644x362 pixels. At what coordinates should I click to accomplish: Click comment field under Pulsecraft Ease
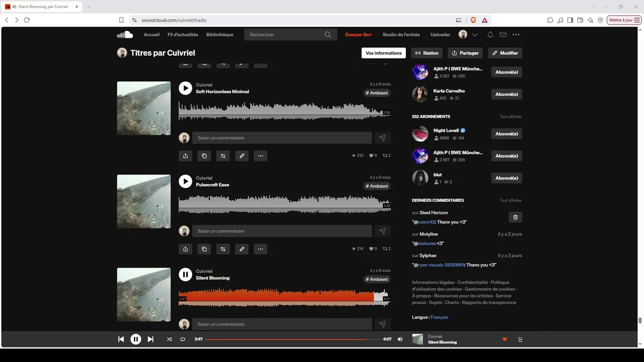click(x=282, y=231)
